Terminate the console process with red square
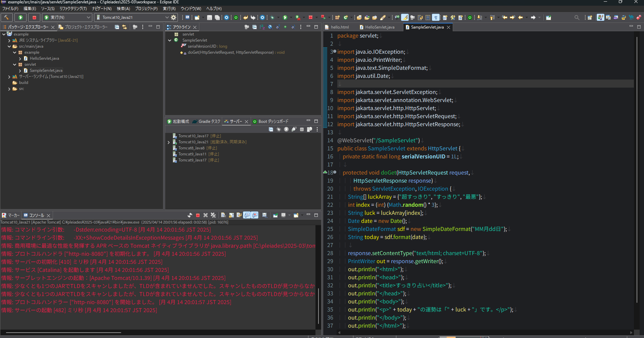 (x=198, y=215)
